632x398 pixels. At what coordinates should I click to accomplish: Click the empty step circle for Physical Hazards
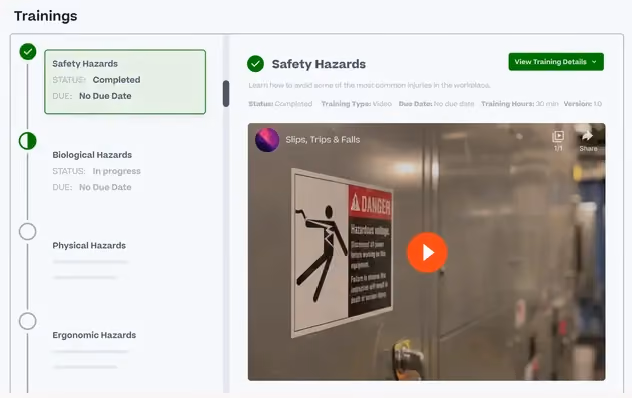pos(28,231)
